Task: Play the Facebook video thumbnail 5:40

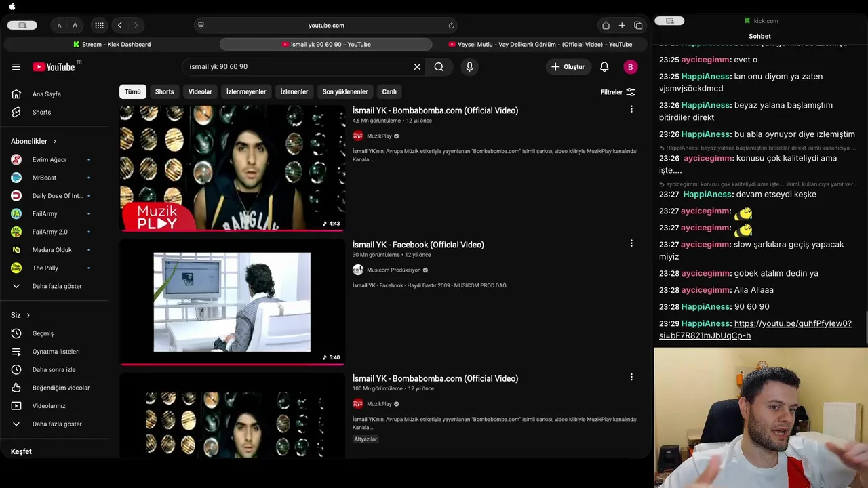Action: (x=233, y=302)
